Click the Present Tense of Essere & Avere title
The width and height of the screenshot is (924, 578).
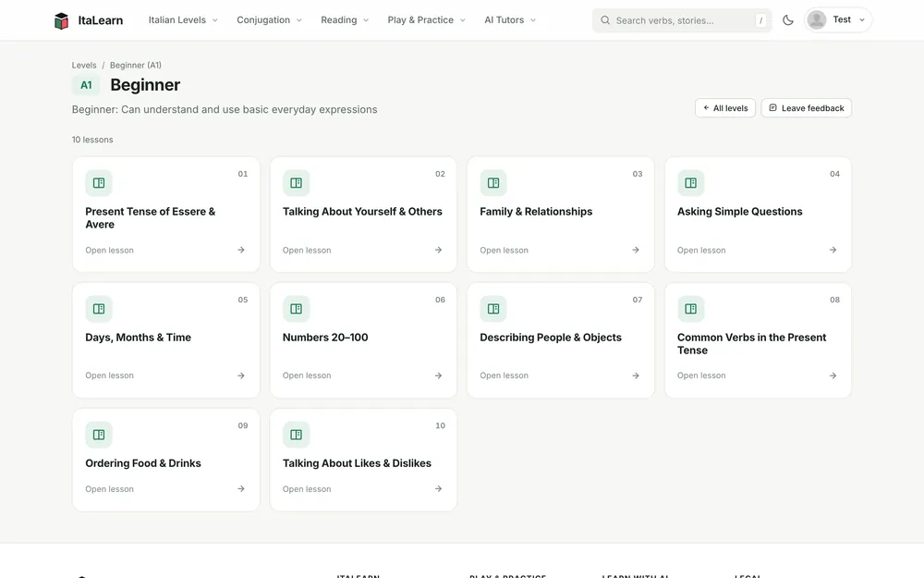pyautogui.click(x=151, y=218)
